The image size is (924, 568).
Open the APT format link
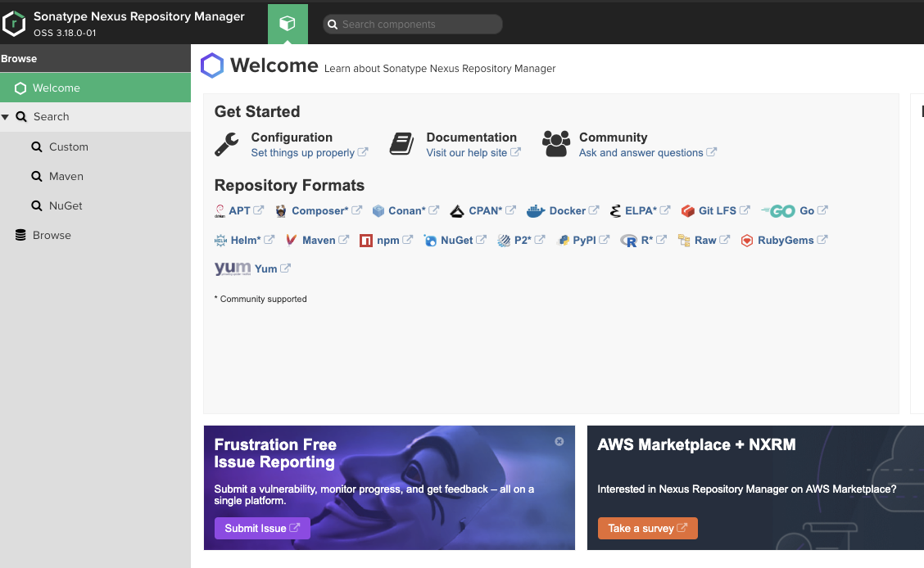coord(239,210)
